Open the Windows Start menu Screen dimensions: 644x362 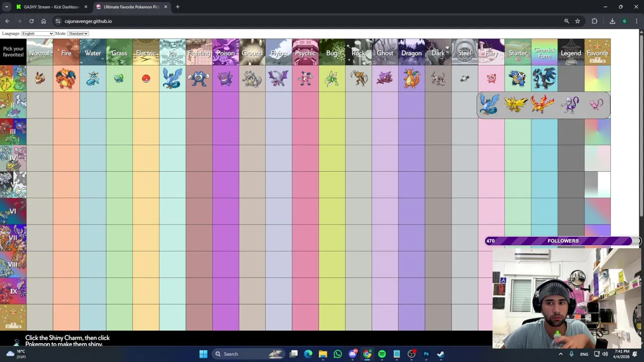[203, 354]
